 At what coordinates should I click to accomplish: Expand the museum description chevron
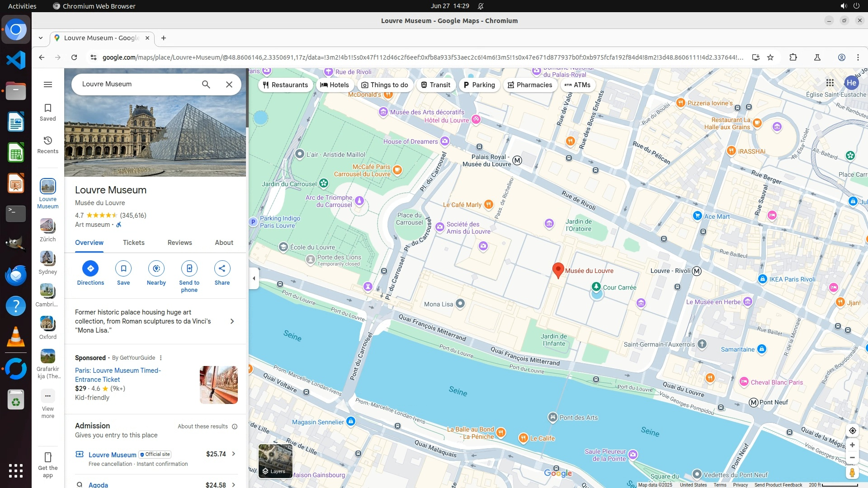tap(232, 321)
